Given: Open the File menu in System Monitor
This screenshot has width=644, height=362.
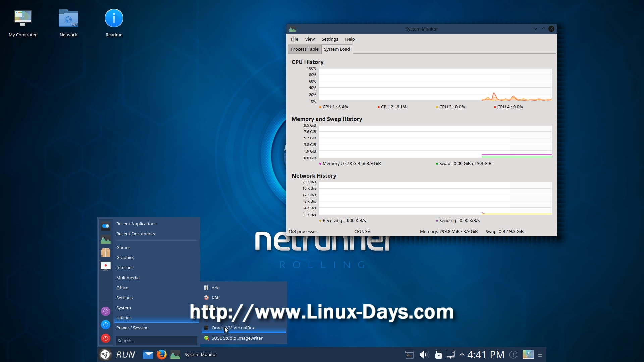Looking at the screenshot, I should click(x=294, y=39).
